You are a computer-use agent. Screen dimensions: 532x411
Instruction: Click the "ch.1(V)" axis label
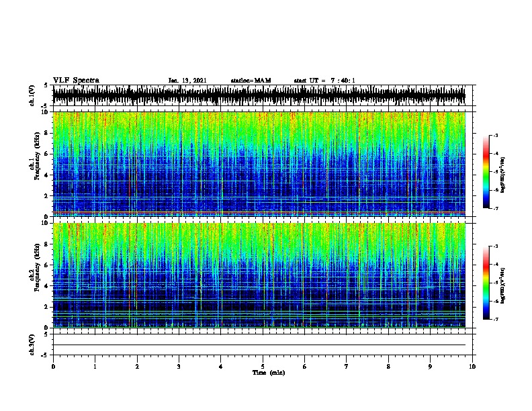[32, 95]
